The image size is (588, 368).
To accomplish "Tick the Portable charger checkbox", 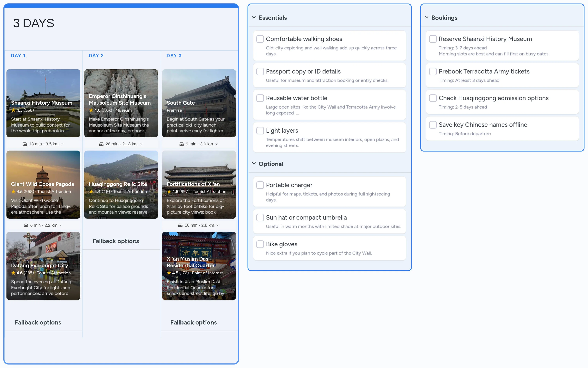I will coord(260,185).
